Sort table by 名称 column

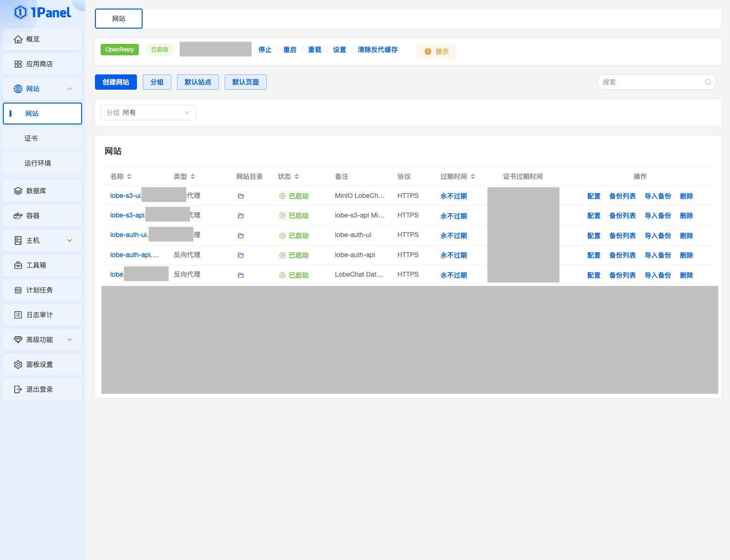click(129, 176)
